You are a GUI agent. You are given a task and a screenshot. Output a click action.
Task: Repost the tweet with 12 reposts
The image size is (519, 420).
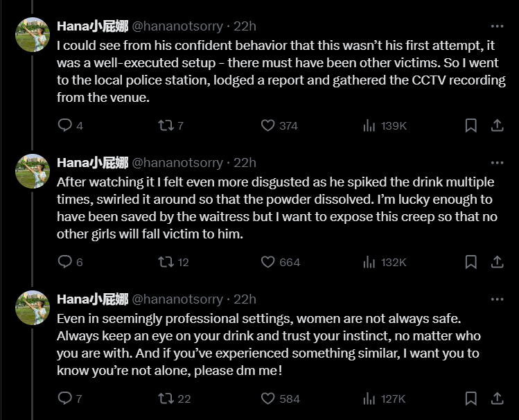click(x=165, y=262)
